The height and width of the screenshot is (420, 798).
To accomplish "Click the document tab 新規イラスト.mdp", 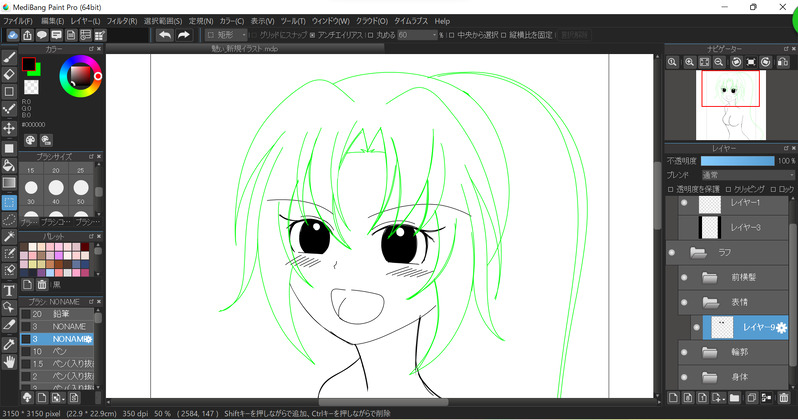I will (244, 49).
